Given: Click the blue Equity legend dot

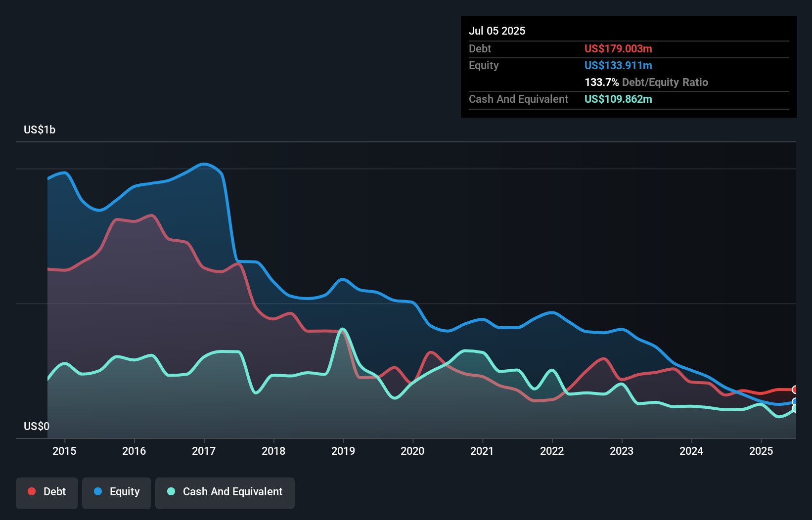Looking at the screenshot, I should (x=97, y=491).
